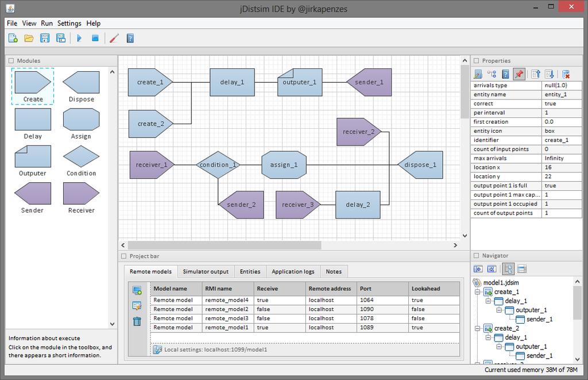Open a model with the folder icon
588x380 pixels.
(x=29, y=38)
